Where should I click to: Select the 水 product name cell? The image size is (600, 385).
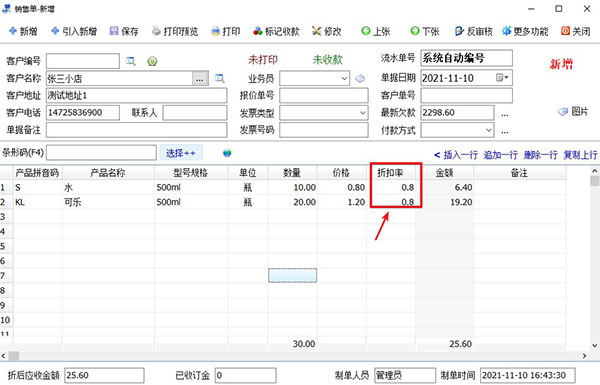click(x=108, y=188)
